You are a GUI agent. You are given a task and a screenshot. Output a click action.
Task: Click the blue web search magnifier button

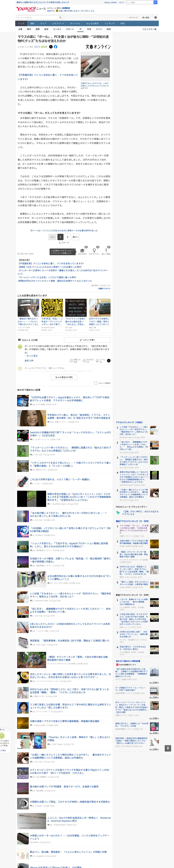[x=155, y=2]
